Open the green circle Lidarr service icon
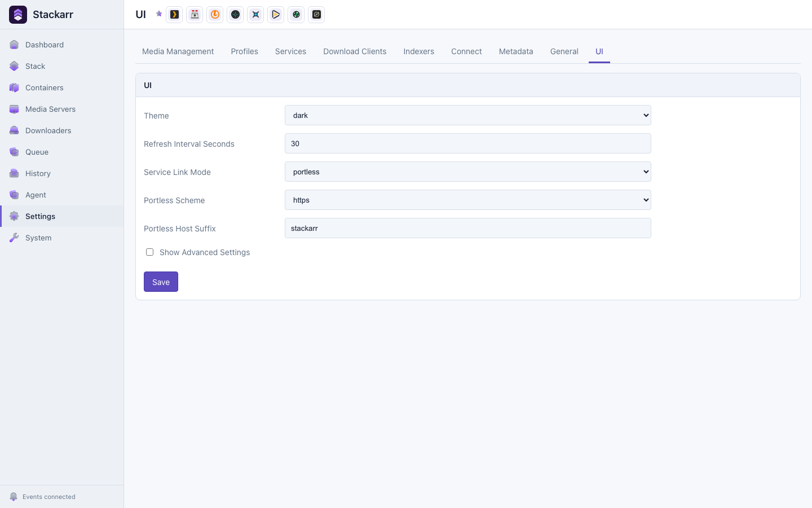Screen dimensions: 812x508 [x=297, y=15]
